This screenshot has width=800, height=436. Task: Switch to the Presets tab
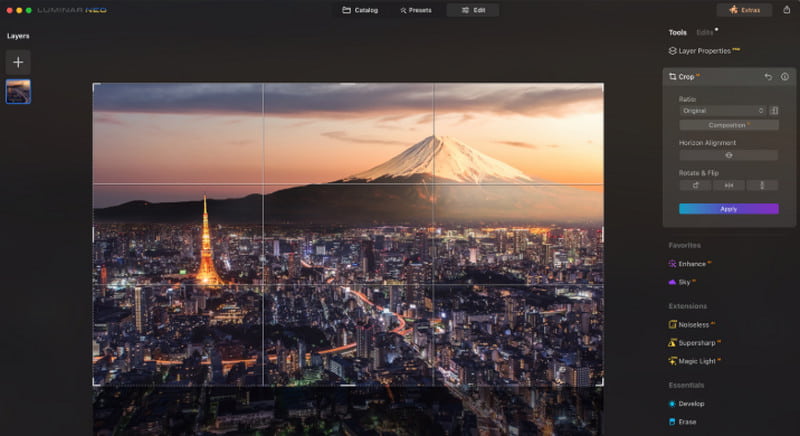pos(416,10)
